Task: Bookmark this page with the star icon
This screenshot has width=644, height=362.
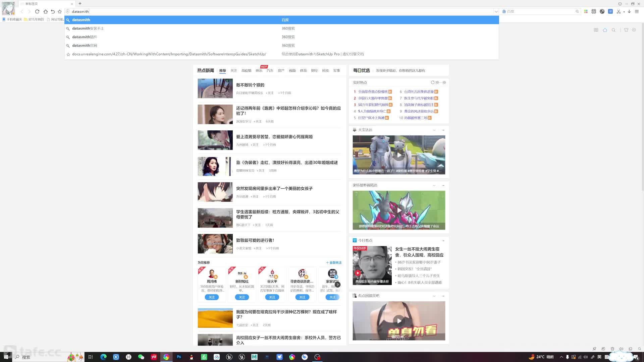Action: pyautogui.click(x=60, y=11)
